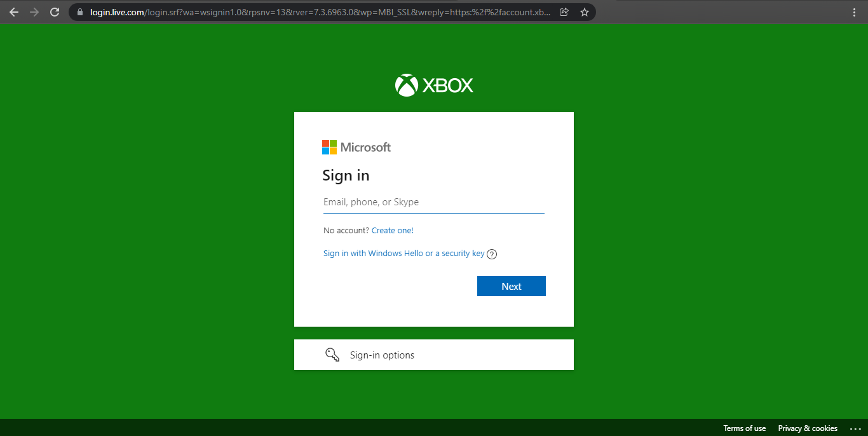The width and height of the screenshot is (868, 436).
Task: Click the Sign in heading text
Action: click(346, 175)
